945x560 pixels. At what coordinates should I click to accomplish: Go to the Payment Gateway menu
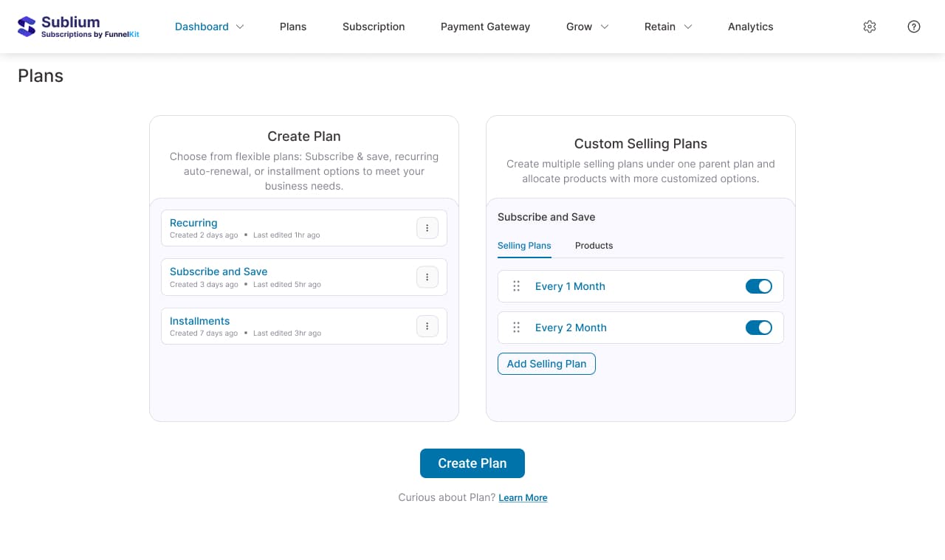[x=485, y=27]
